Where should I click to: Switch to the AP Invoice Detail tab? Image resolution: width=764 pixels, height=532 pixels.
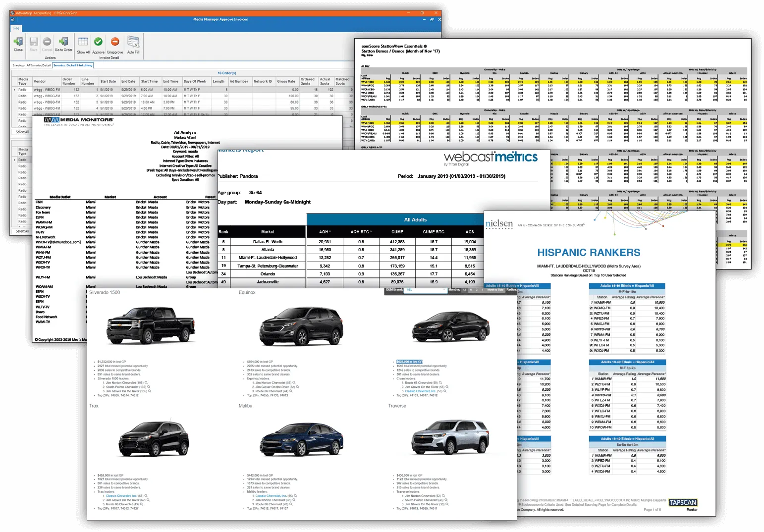point(39,65)
